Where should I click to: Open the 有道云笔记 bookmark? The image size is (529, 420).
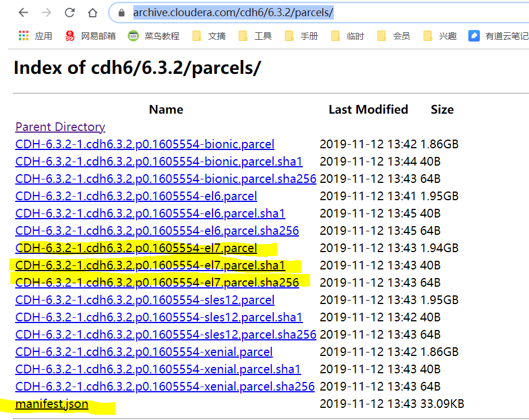point(498,36)
